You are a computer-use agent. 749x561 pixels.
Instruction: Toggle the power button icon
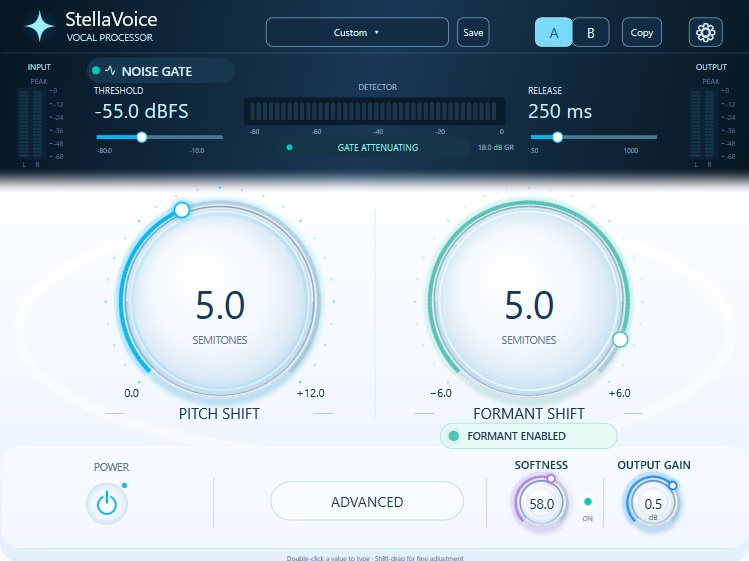coord(107,504)
